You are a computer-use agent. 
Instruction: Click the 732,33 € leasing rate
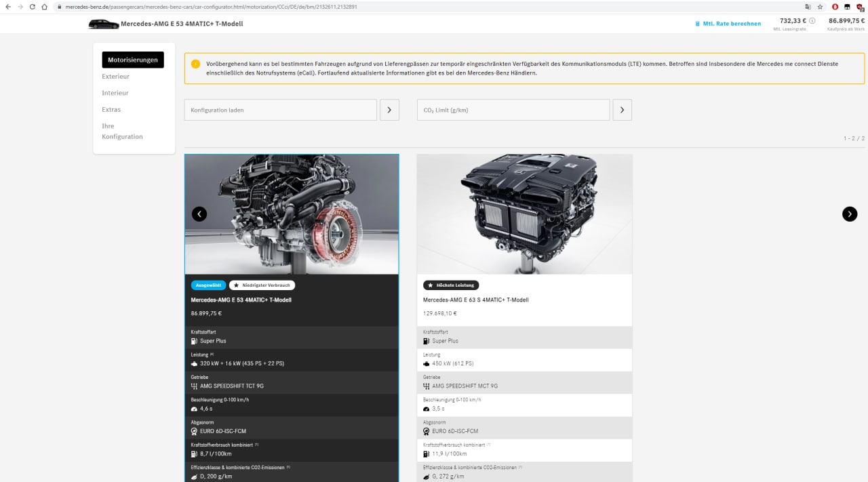tap(793, 21)
